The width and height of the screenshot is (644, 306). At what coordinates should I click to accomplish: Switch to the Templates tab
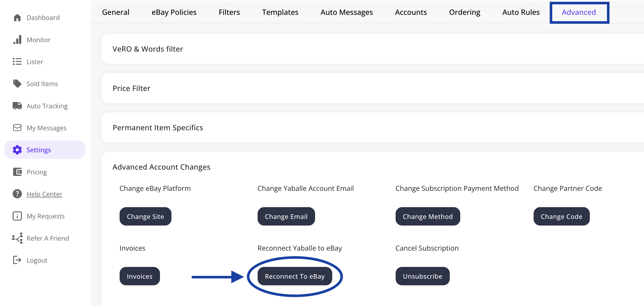[280, 12]
